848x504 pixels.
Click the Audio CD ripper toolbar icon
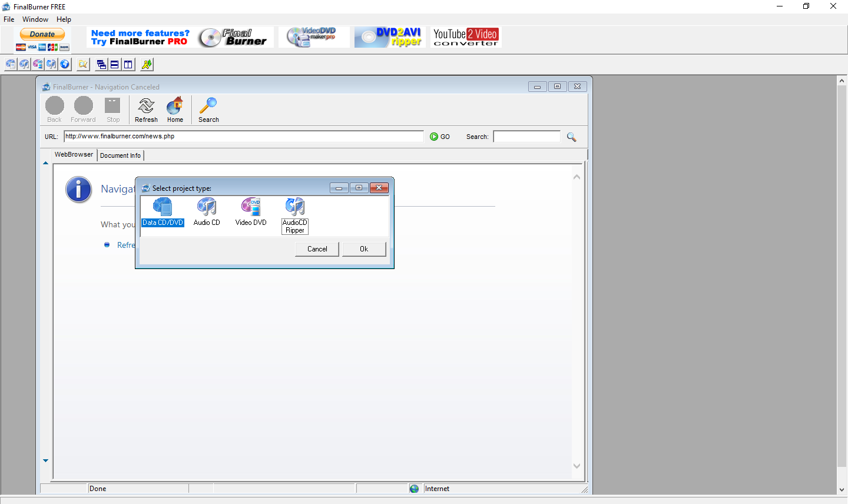tap(51, 64)
